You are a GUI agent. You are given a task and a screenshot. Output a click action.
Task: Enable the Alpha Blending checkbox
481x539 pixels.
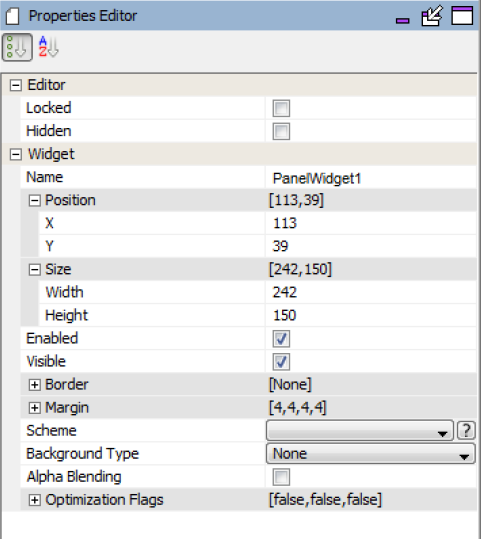(x=281, y=477)
